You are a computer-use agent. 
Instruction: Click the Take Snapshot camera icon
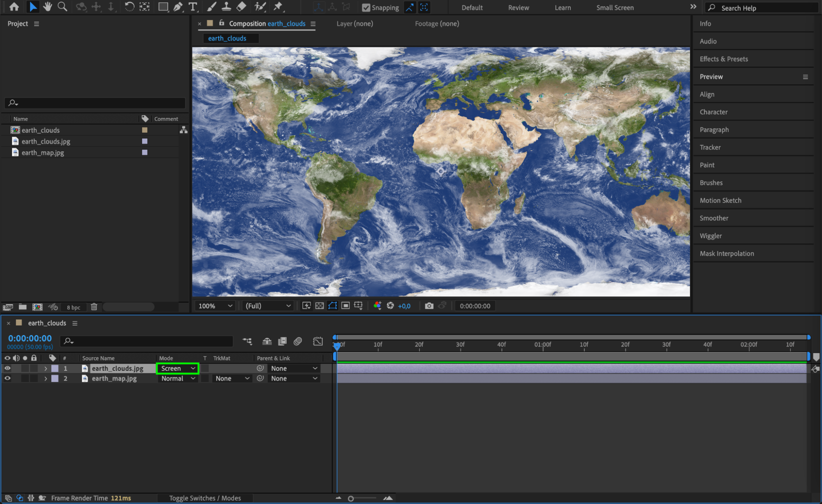pos(429,306)
